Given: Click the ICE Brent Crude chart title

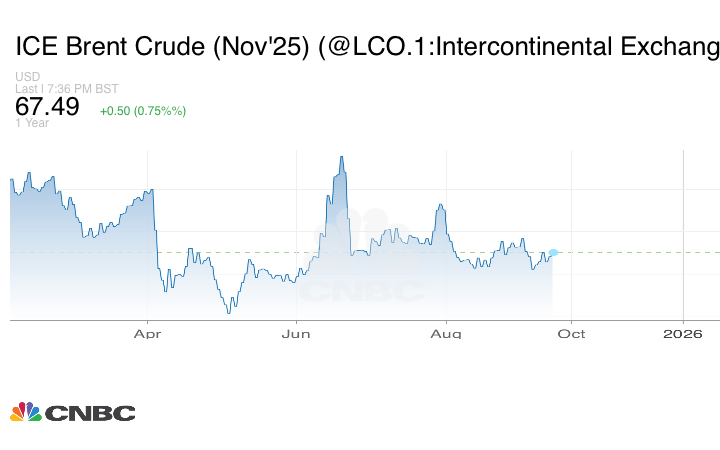Looking at the screenshot, I should coord(366,47).
